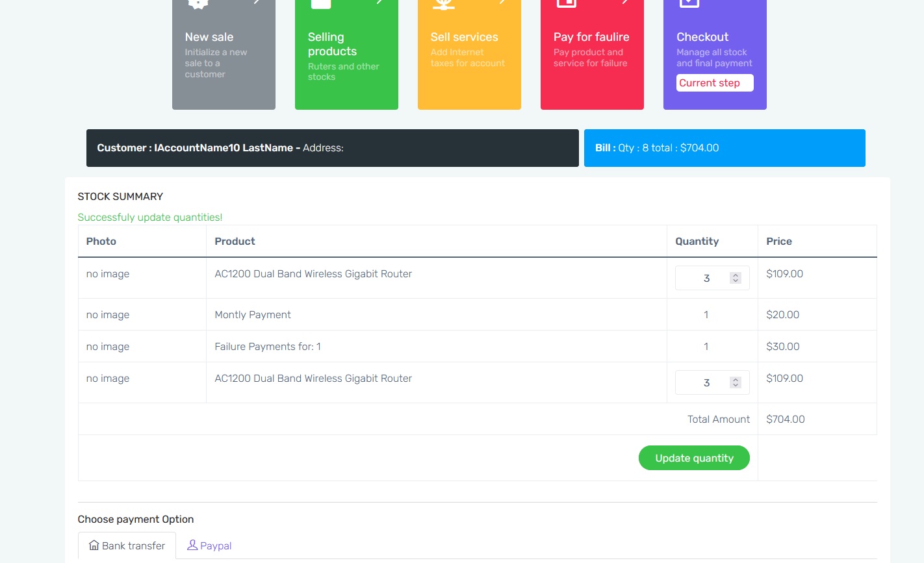Click the STOCK SUMMARY heading
The image size is (924, 563).
pyautogui.click(x=120, y=196)
